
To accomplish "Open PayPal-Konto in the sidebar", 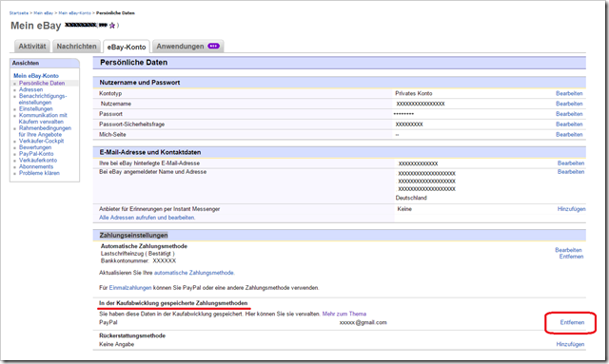I will pos(36,154).
